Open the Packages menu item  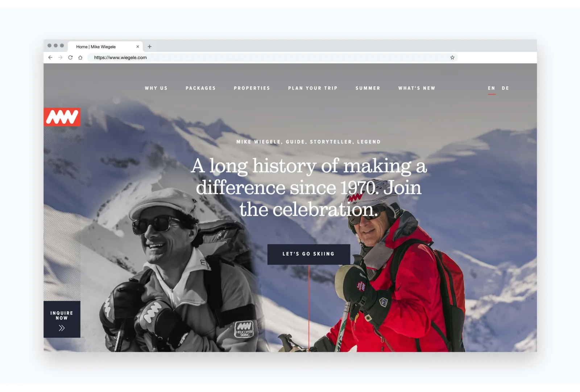tap(201, 88)
